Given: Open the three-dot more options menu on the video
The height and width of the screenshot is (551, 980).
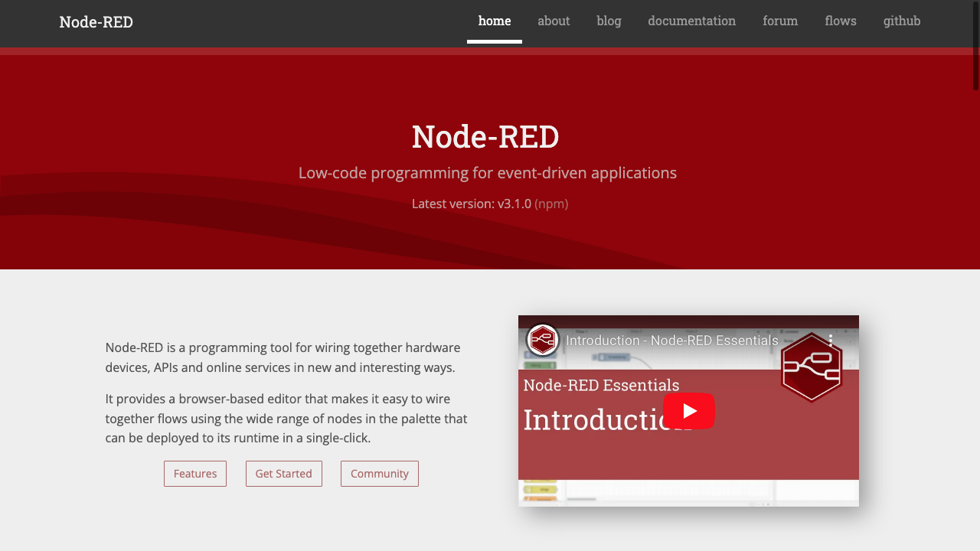Looking at the screenshot, I should [829, 340].
